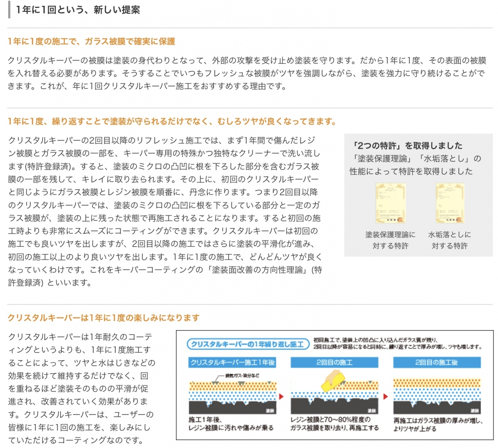
Task: Click the yellow sponge in the diagram
Action: [x=334, y=381]
